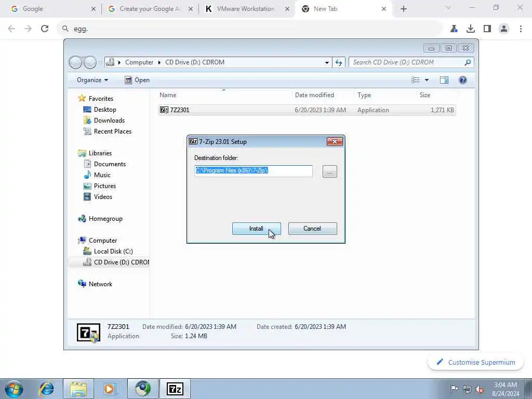
Task: Open a new browser tab
Action: click(403, 9)
